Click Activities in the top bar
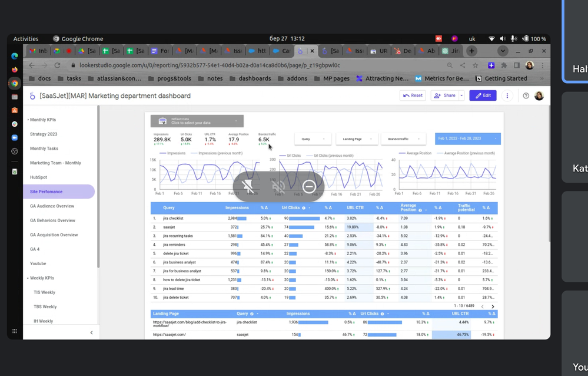Screen dimensions: 588x376 (x=25, y=39)
